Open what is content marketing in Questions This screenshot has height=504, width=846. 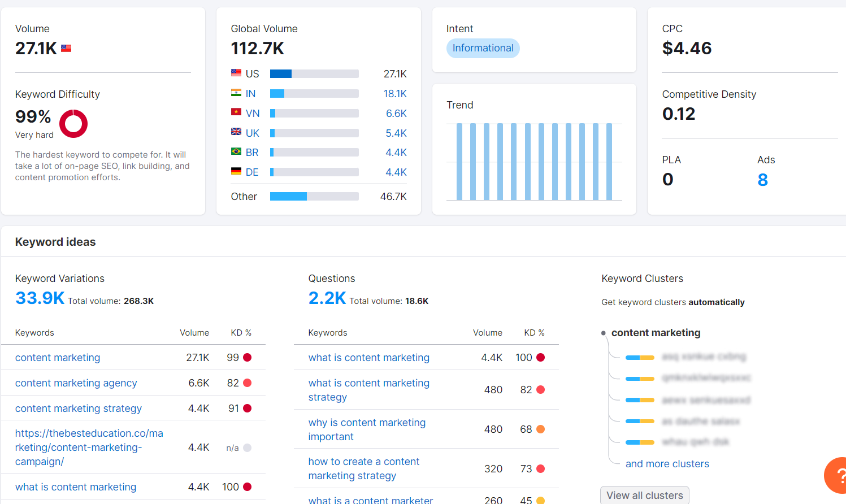(x=369, y=358)
